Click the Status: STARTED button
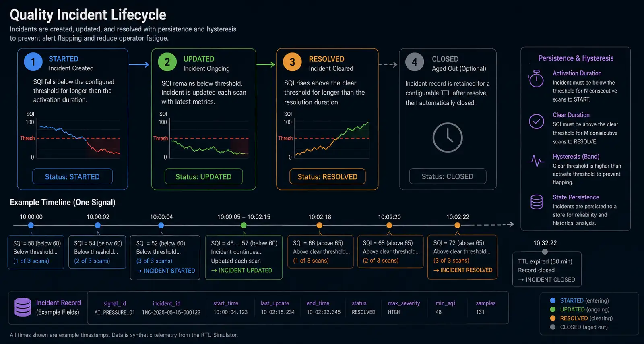 coord(72,176)
